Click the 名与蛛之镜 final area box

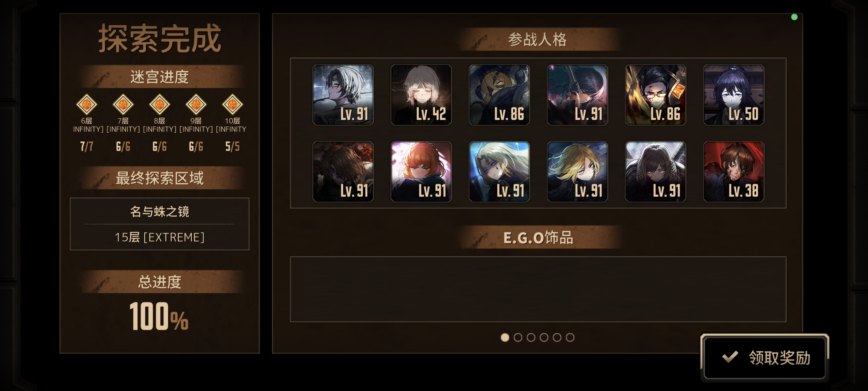(x=159, y=224)
